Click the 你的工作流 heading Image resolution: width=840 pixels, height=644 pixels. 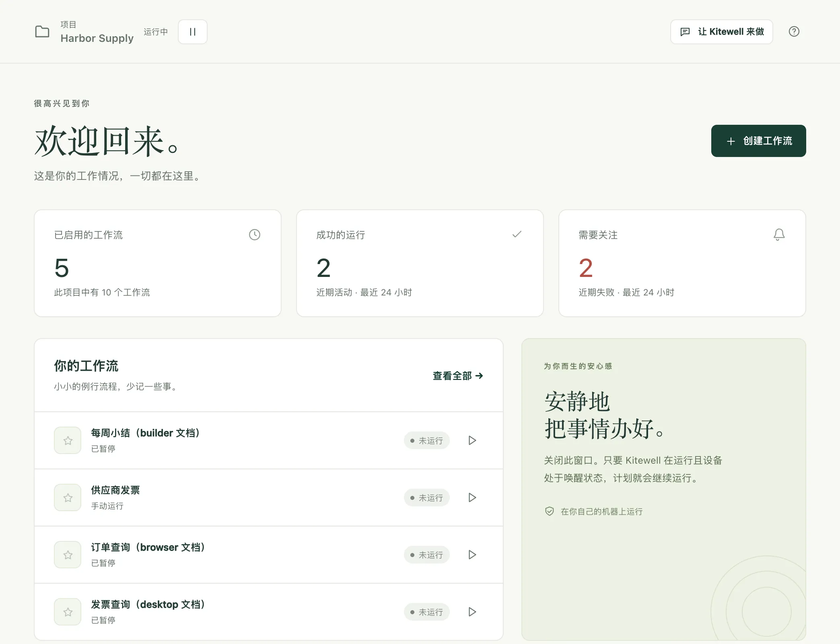click(86, 366)
